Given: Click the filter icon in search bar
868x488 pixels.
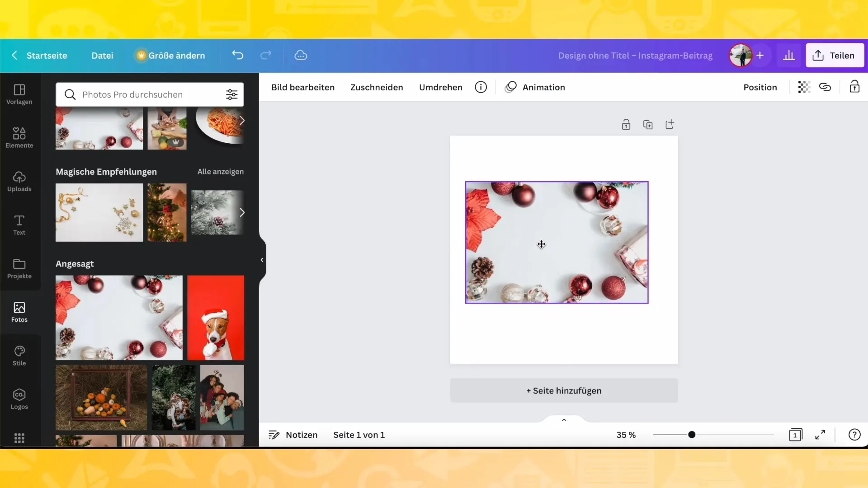Looking at the screenshot, I should point(232,94).
